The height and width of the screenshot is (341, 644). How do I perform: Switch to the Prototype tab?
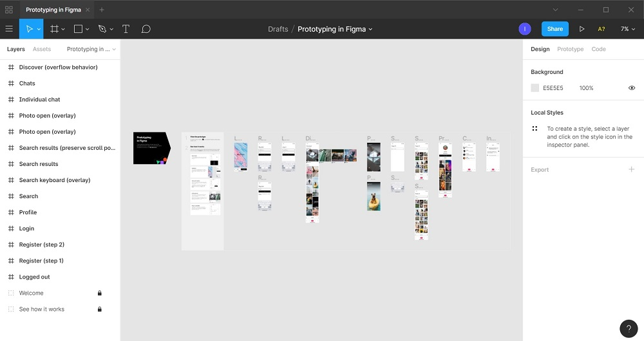tap(570, 50)
